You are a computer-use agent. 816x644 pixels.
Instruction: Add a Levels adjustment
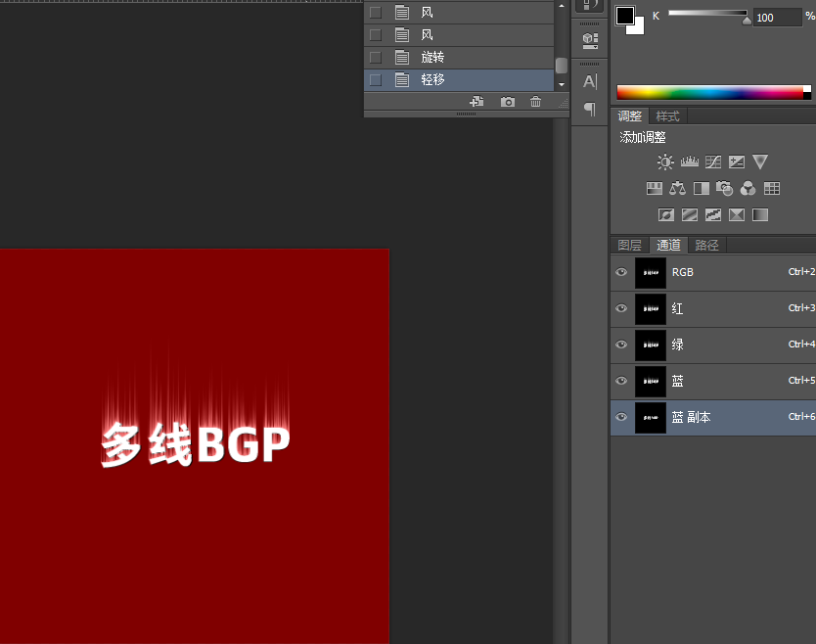689,161
